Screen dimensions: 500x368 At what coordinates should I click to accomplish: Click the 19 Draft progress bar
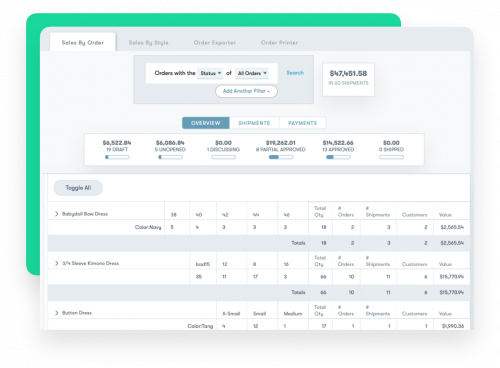[117, 157]
